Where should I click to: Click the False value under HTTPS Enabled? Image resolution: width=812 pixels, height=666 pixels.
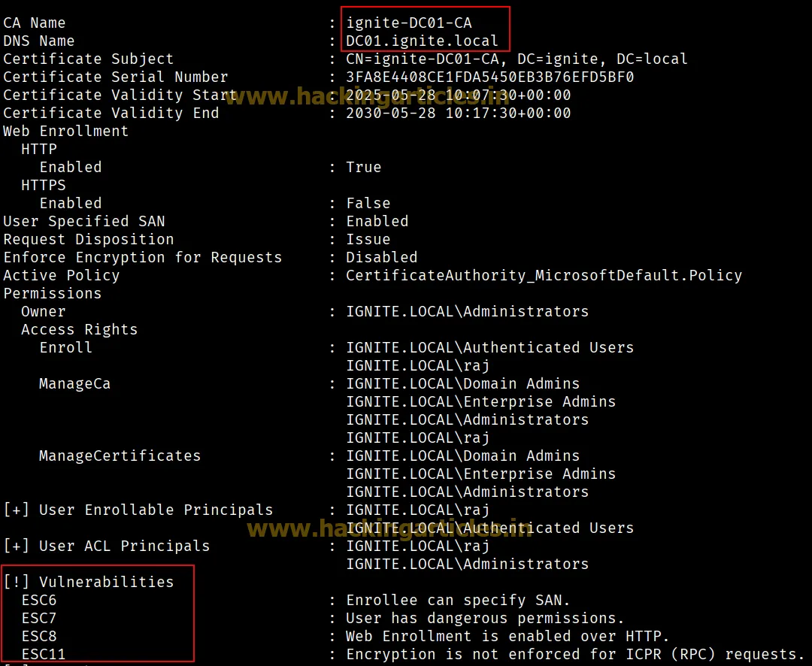[x=368, y=203]
